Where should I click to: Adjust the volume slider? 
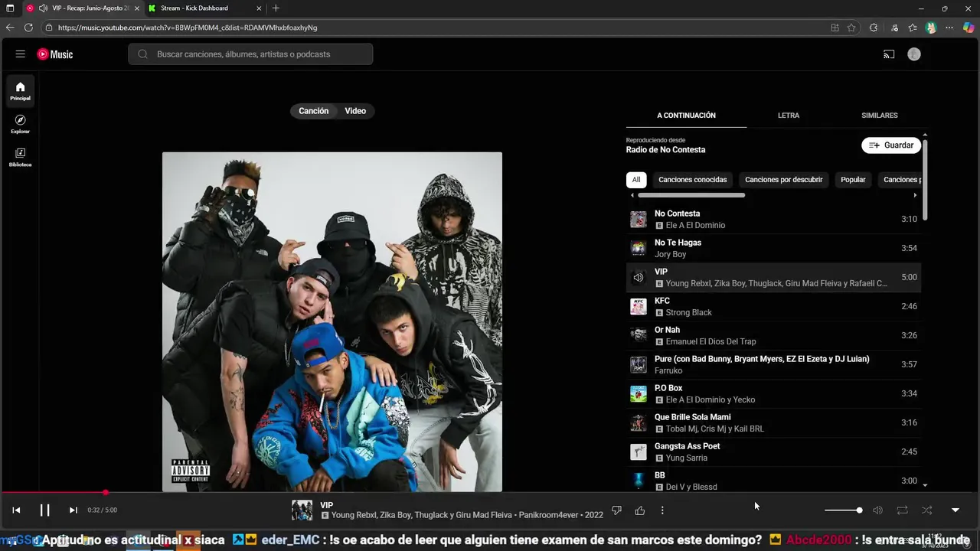point(843,510)
